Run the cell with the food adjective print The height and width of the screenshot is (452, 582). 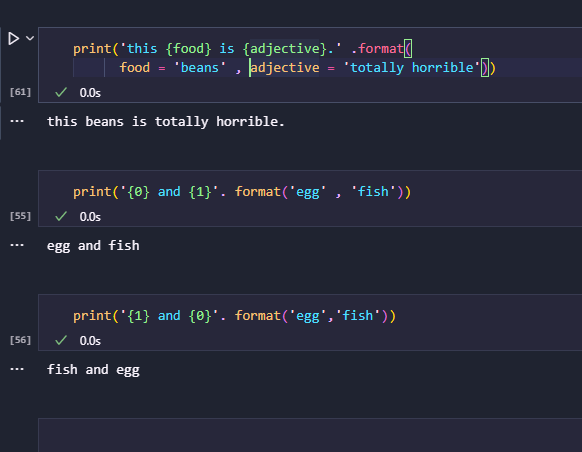tap(13, 38)
